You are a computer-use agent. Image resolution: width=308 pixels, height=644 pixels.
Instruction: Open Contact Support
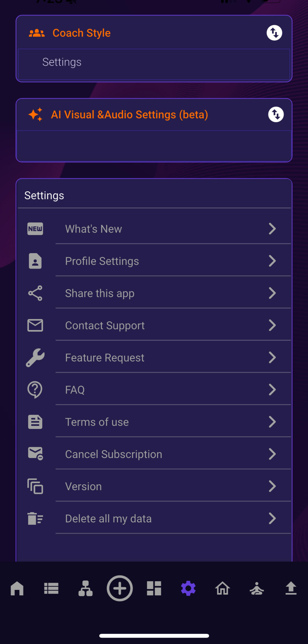(x=105, y=326)
